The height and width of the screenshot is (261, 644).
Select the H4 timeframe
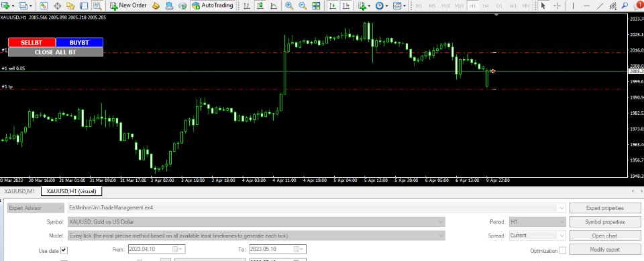[x=486, y=6]
